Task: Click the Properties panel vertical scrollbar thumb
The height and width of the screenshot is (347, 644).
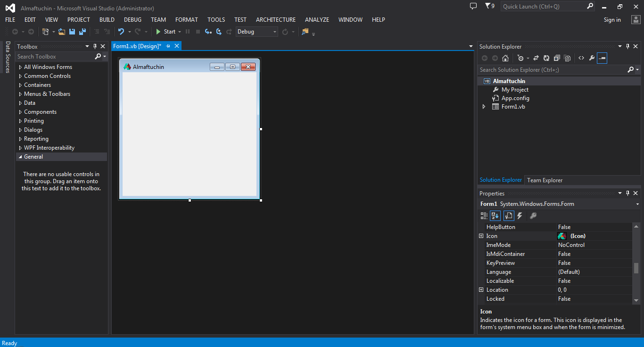Action: point(636,268)
